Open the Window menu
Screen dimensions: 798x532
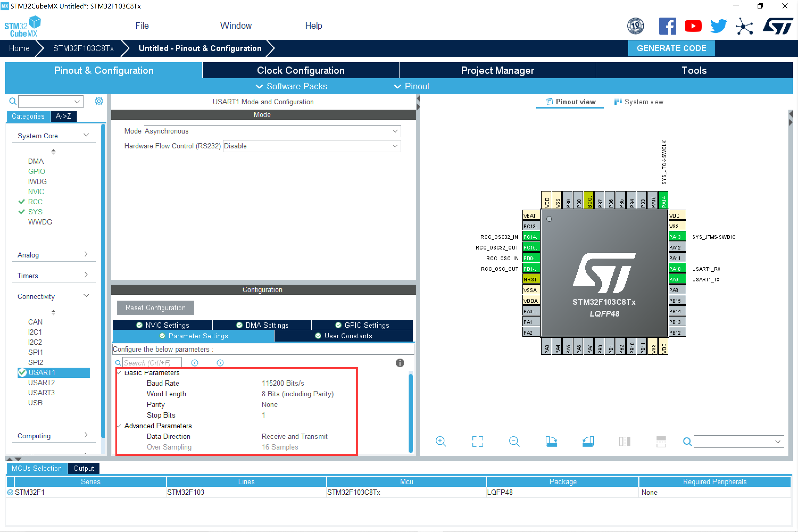click(235, 26)
